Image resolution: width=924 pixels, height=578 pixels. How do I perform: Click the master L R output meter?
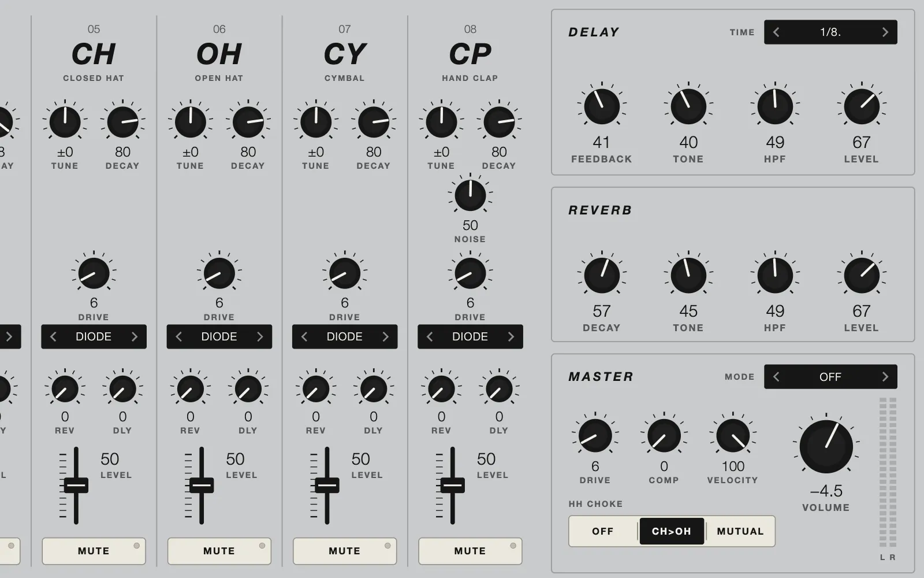(888, 473)
